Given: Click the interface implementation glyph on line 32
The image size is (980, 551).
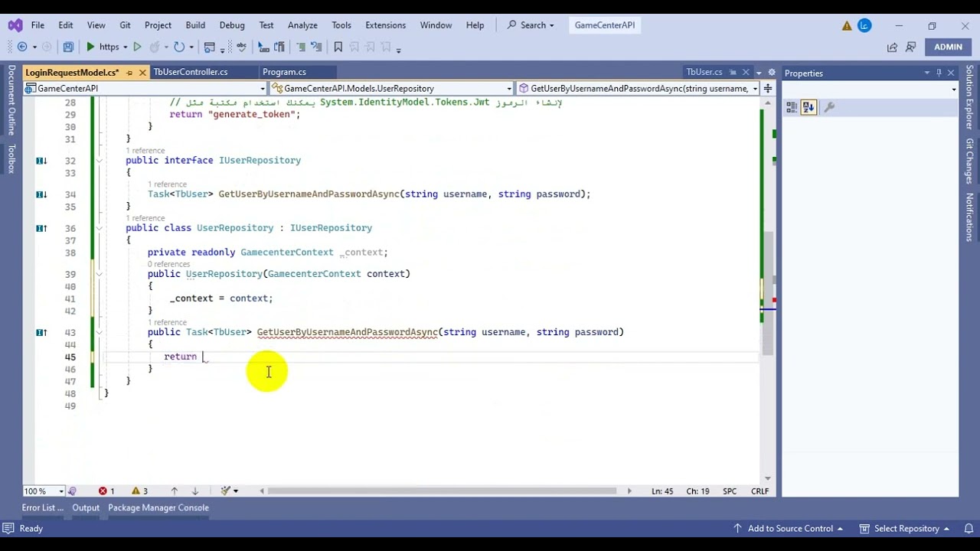Looking at the screenshot, I should pyautogui.click(x=41, y=161).
